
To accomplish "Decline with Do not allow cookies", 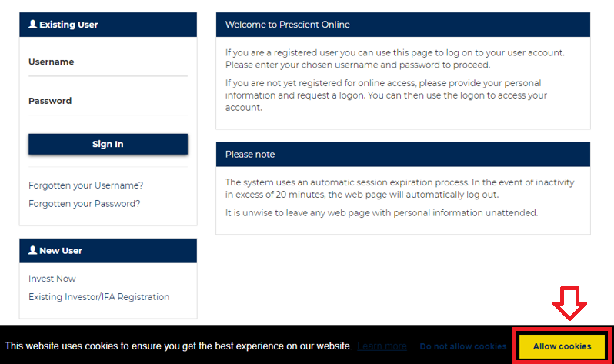I will [x=463, y=346].
